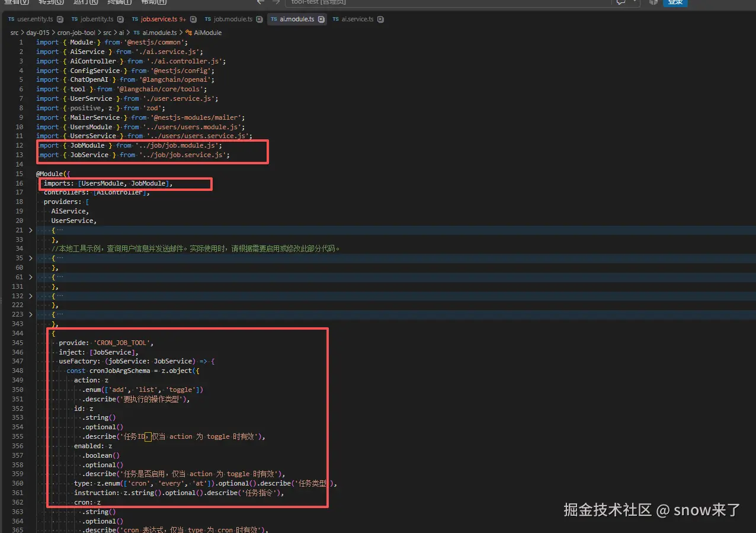Open the 终端 terminal menu
The height and width of the screenshot is (533, 756).
pyautogui.click(x=119, y=2)
